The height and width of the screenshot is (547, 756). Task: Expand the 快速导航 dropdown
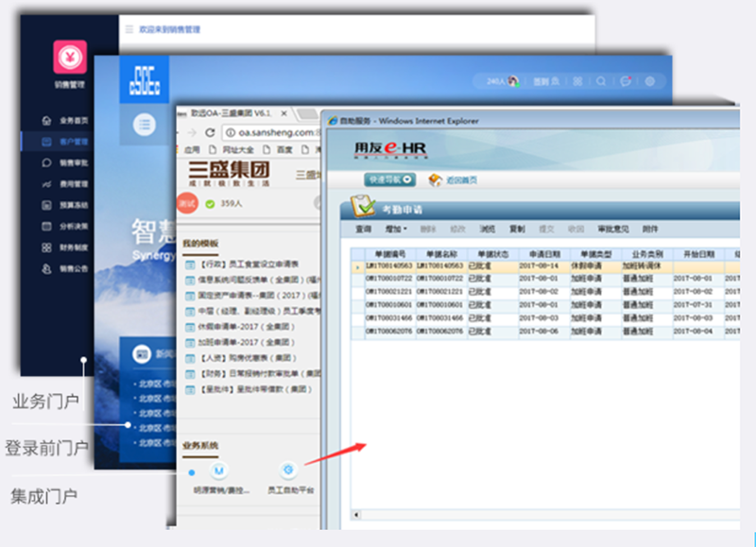pos(390,179)
